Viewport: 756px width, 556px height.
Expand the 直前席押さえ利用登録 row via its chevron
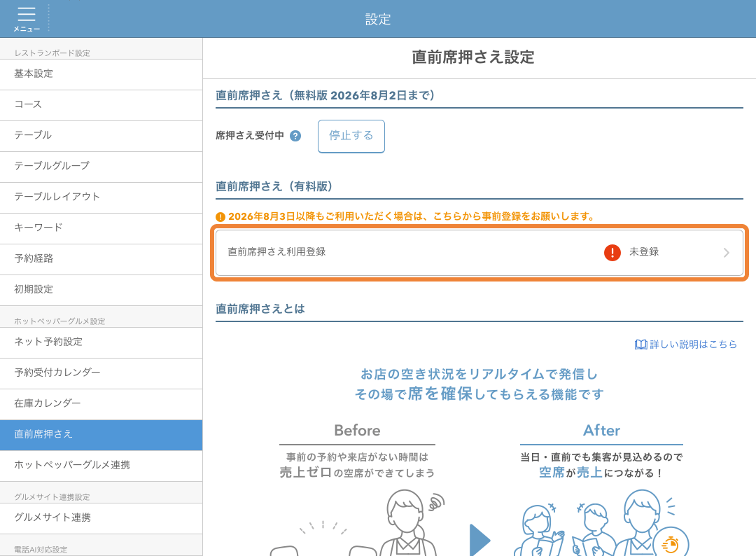pos(727,253)
